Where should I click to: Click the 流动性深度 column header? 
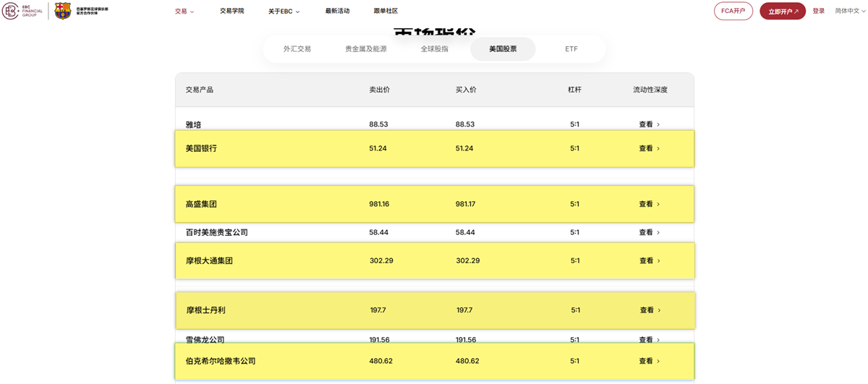pyautogui.click(x=650, y=90)
